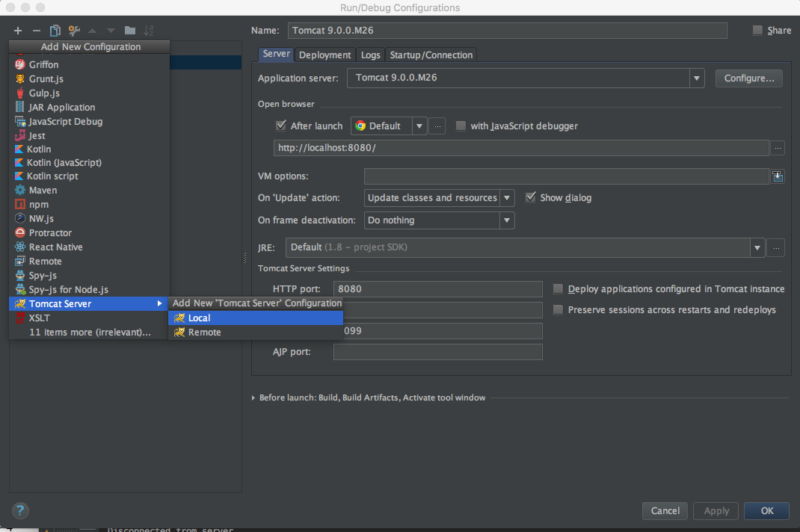Switch to the Startup/Connection tab
Viewport: 800px width, 532px height.
pos(431,55)
